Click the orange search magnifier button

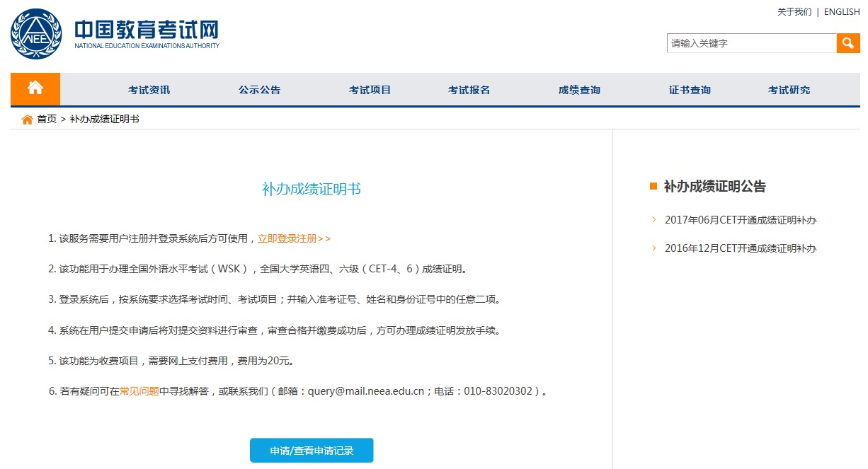(x=848, y=43)
